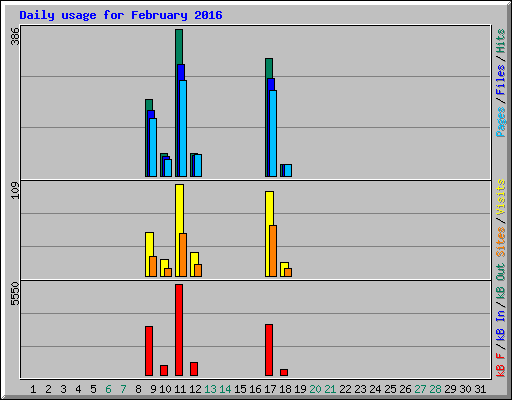The image size is (512, 400).
Task: Click the day 24 axis label
Action: (375, 389)
